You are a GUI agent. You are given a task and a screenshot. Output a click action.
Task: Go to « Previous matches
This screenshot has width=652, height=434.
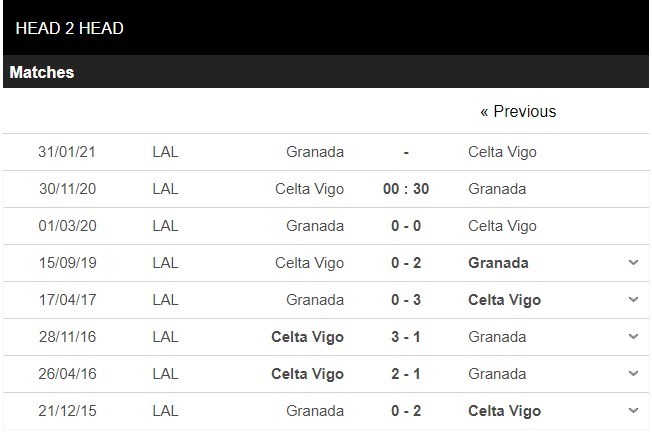[x=518, y=111]
